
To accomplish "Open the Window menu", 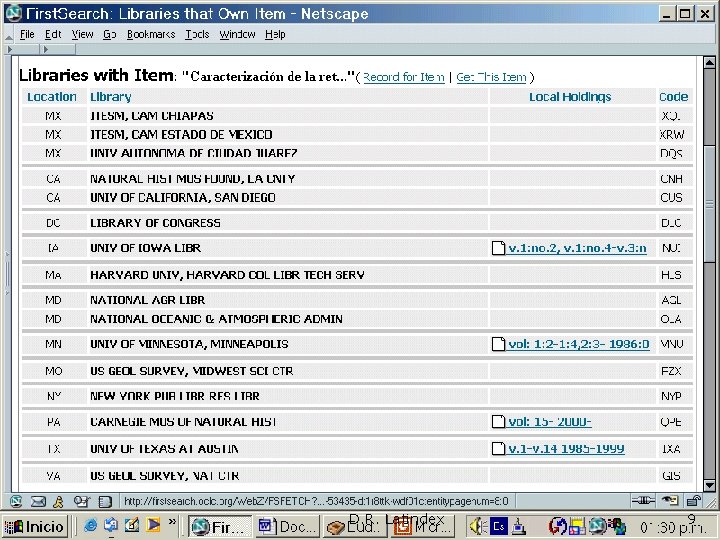I will [237, 34].
